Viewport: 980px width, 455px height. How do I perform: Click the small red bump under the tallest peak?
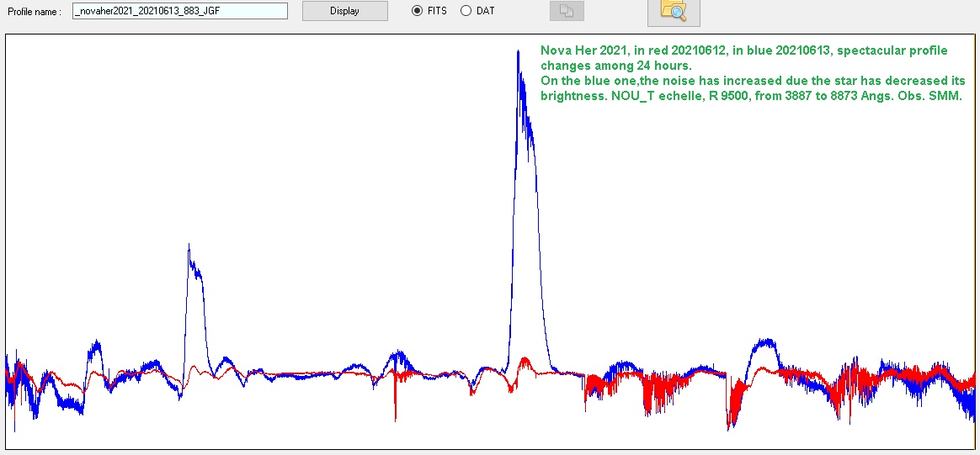coord(525,360)
